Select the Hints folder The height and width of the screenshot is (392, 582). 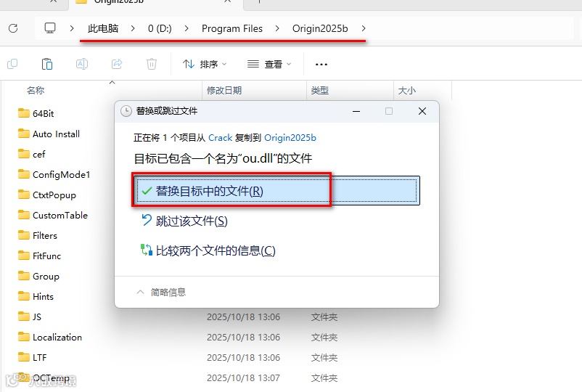coord(43,297)
